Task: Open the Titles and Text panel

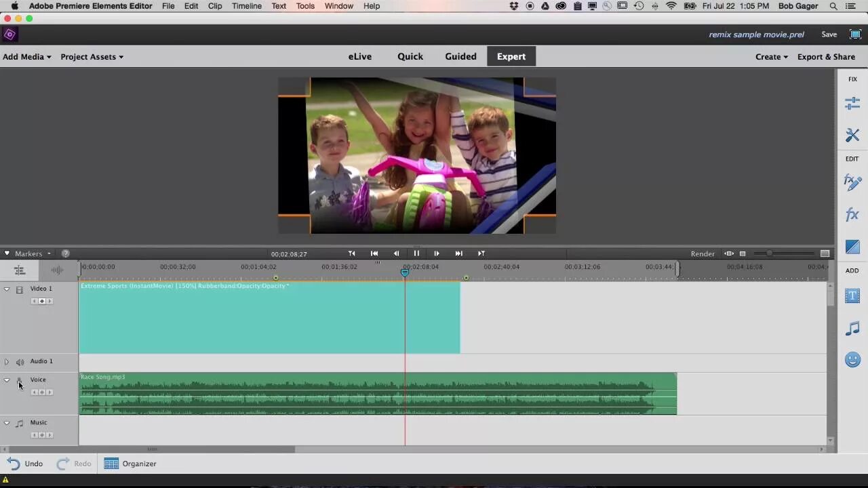Action: 852,296
